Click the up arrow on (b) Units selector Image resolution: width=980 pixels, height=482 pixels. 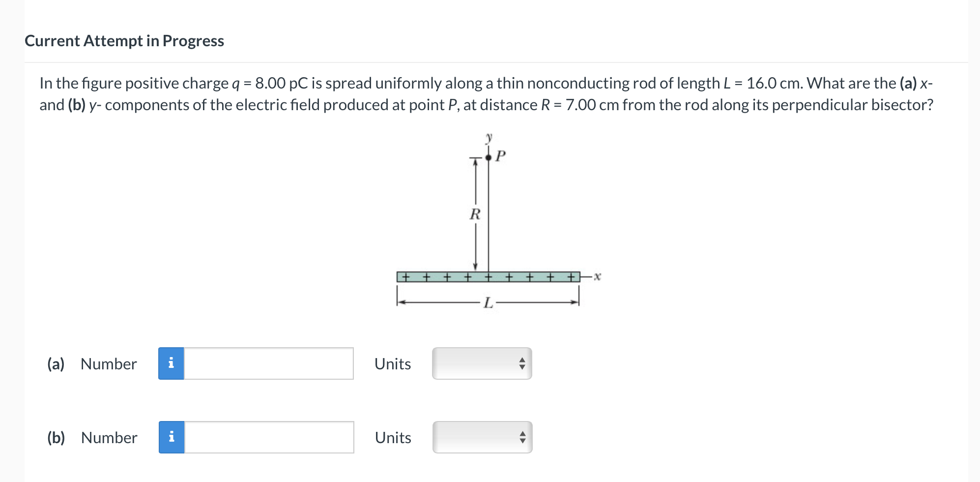[522, 434]
